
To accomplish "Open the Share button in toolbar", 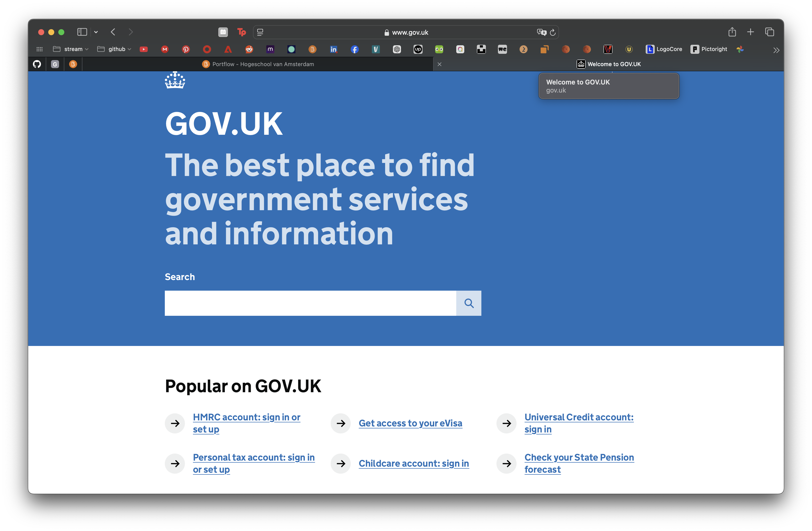I will click(x=732, y=32).
